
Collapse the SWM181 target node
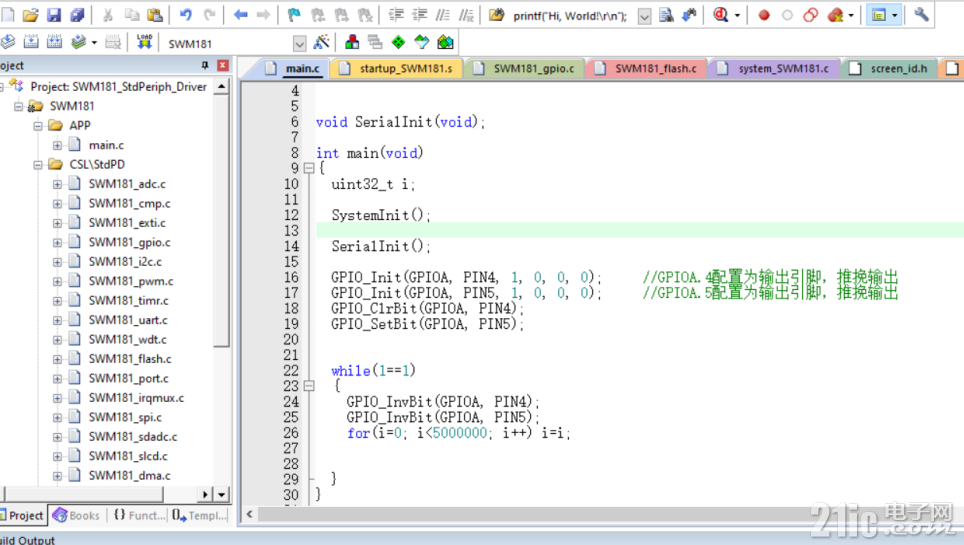coord(18,106)
